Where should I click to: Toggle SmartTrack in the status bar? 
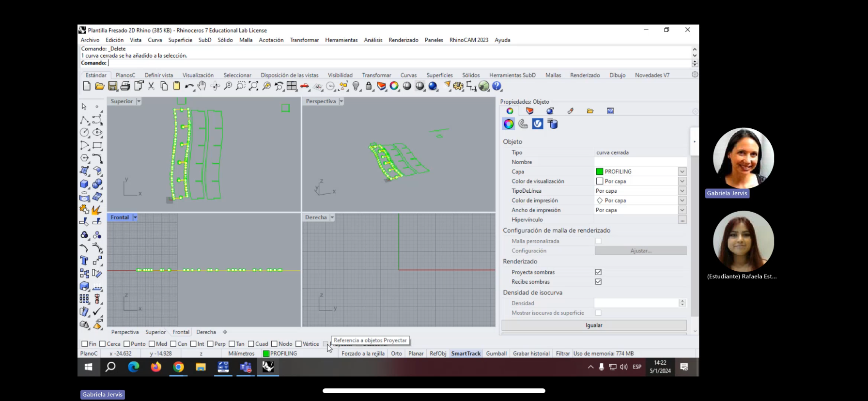pyautogui.click(x=465, y=354)
